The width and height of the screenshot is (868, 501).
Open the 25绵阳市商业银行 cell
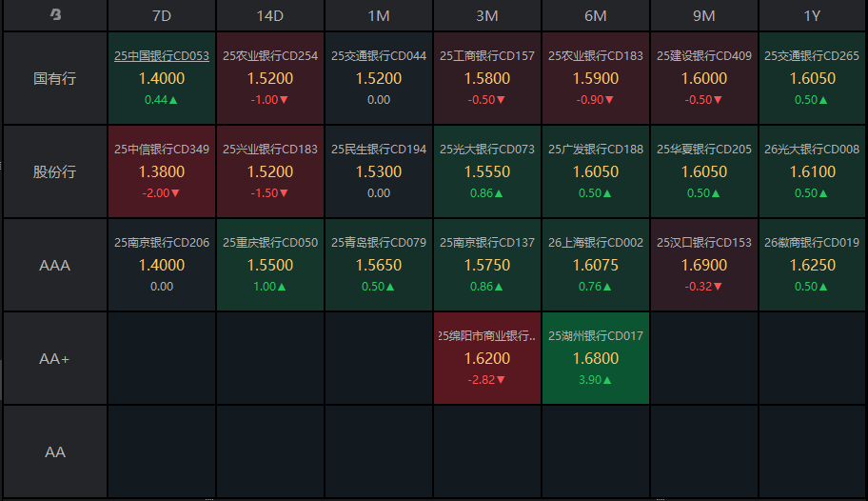coord(487,358)
